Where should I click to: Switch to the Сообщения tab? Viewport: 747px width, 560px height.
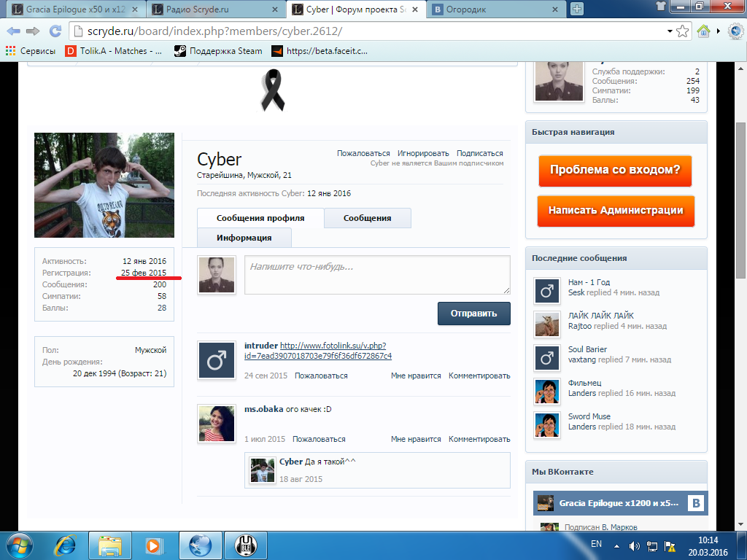click(367, 218)
